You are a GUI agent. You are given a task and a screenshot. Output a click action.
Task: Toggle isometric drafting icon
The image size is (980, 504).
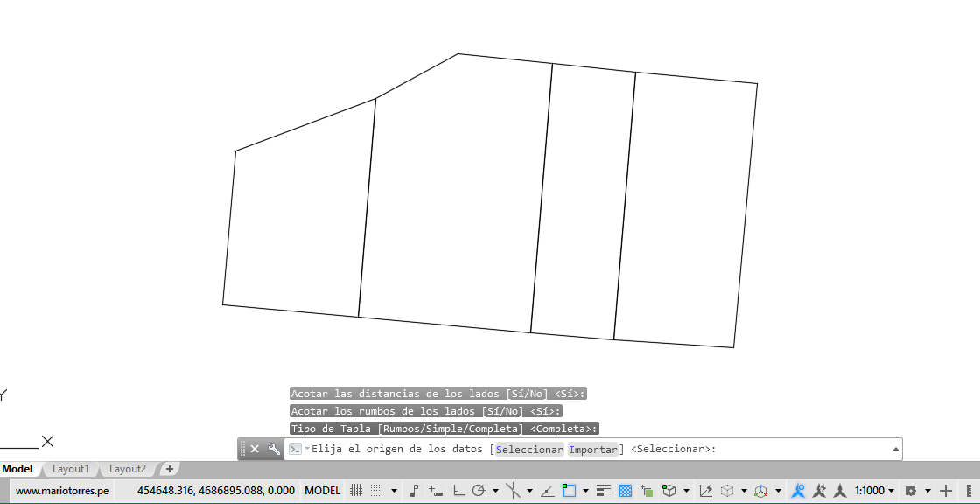[513, 491]
